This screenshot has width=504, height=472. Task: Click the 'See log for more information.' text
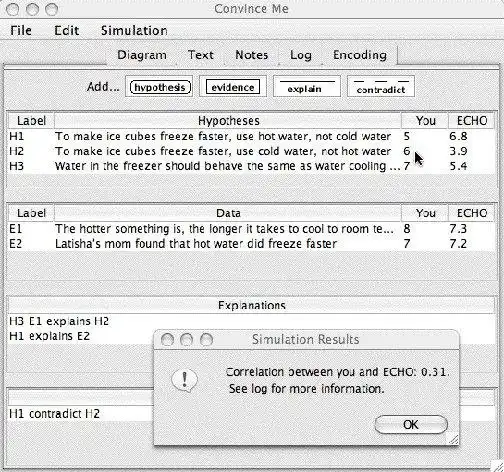(306, 389)
